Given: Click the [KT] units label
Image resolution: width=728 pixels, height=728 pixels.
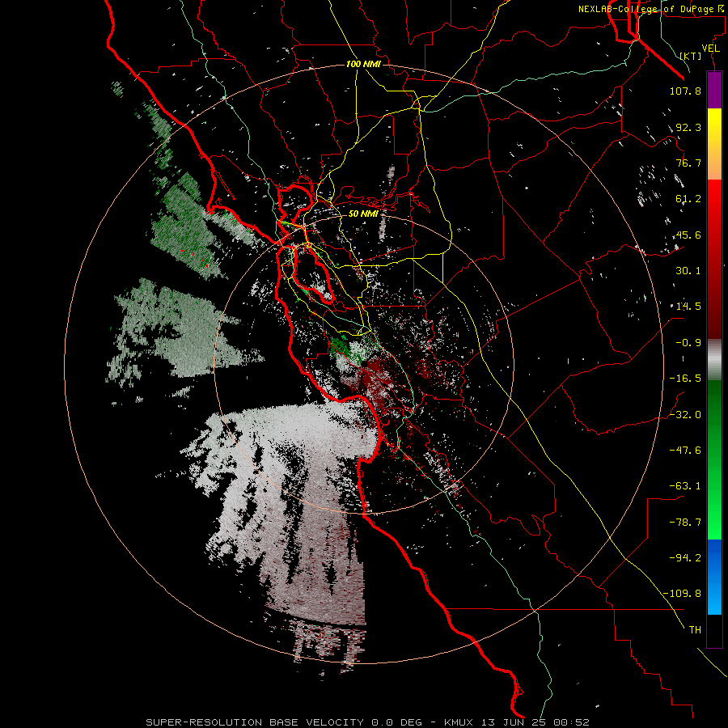Looking at the screenshot, I should (691, 56).
